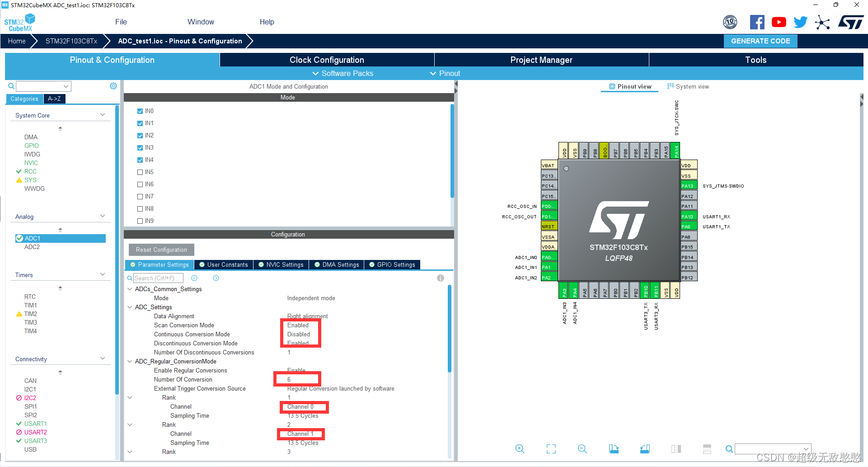Switch to Project Manager tab
This screenshot has height=467, width=868.
coord(541,60)
